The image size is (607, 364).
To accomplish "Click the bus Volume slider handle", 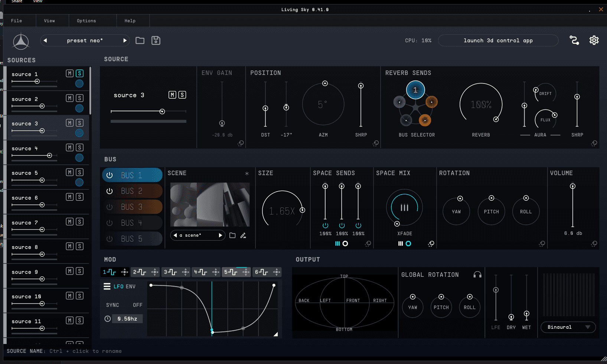I will click(573, 186).
